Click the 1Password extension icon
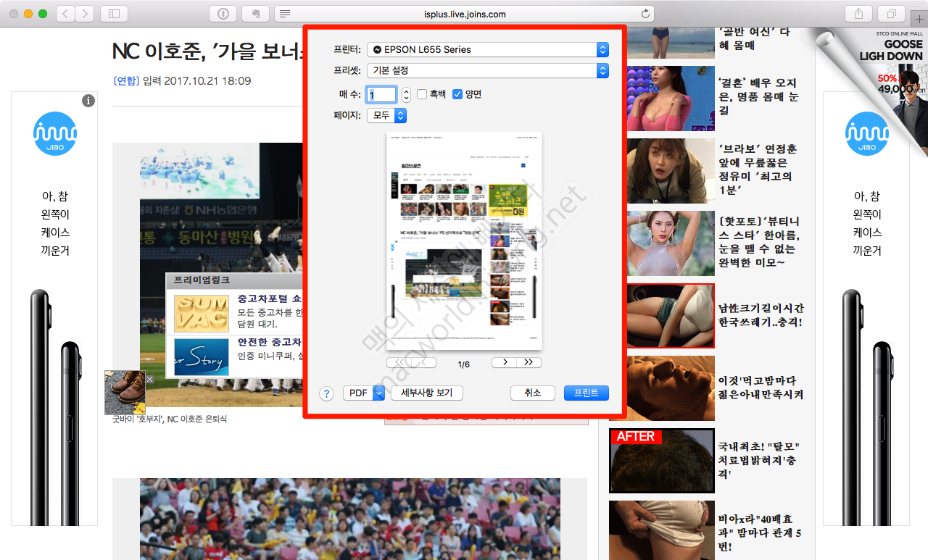Image resolution: width=928 pixels, height=560 pixels. coord(222,12)
